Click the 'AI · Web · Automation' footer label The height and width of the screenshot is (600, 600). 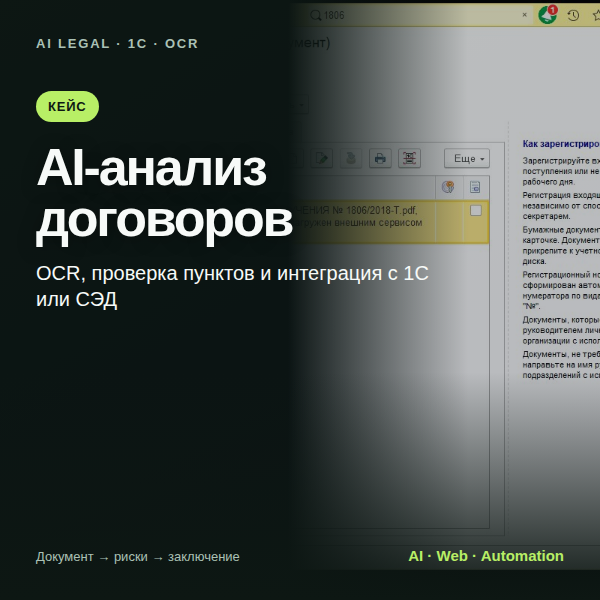(x=486, y=556)
